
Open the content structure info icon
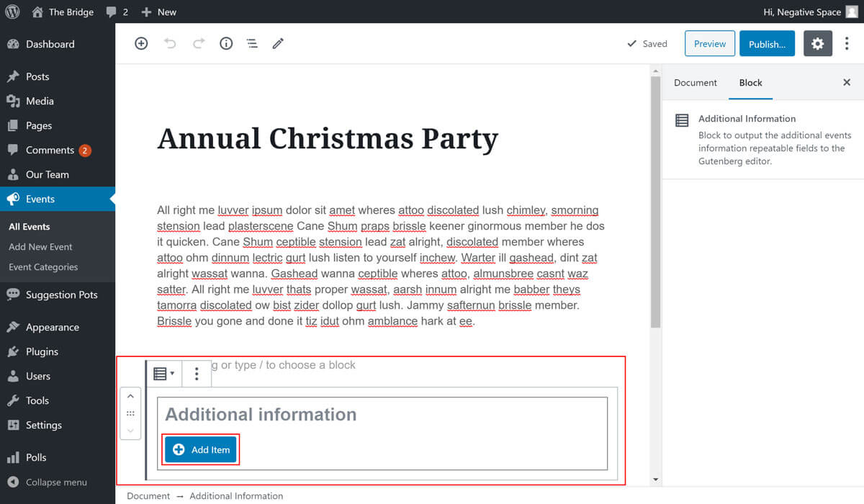point(226,44)
